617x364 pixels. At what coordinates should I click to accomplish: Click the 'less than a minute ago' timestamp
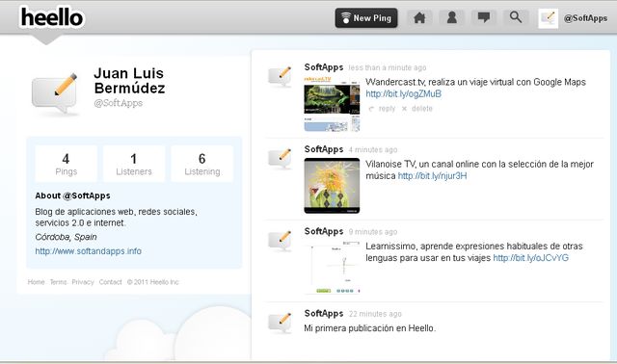(388, 67)
